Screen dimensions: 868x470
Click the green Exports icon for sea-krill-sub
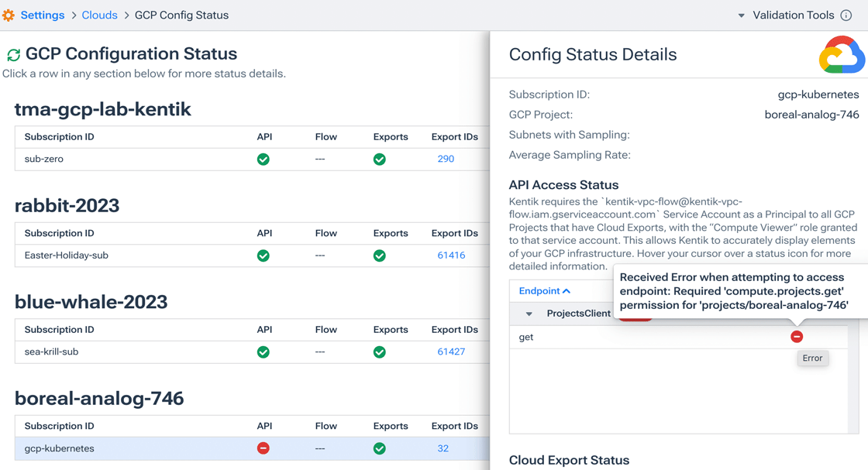pos(379,352)
